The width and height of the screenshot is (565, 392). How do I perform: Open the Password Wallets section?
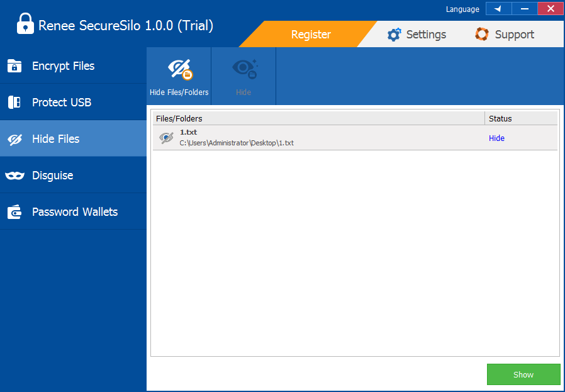click(x=73, y=211)
